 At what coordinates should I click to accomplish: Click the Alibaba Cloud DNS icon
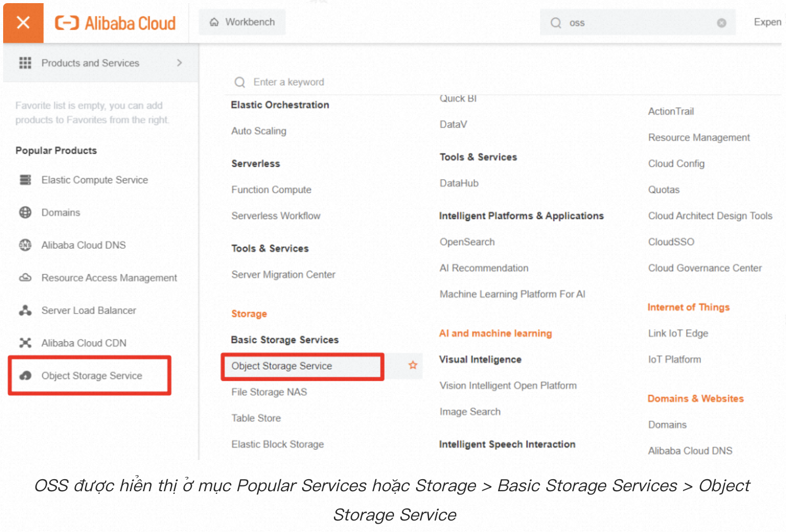pyautogui.click(x=25, y=245)
